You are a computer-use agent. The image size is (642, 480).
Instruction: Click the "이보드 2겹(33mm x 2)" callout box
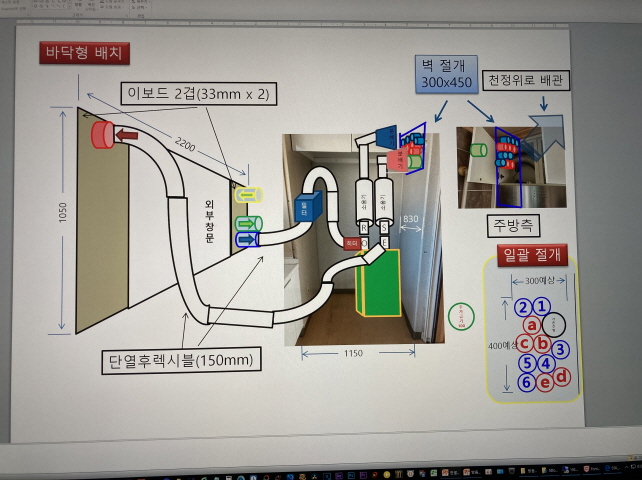(197, 95)
